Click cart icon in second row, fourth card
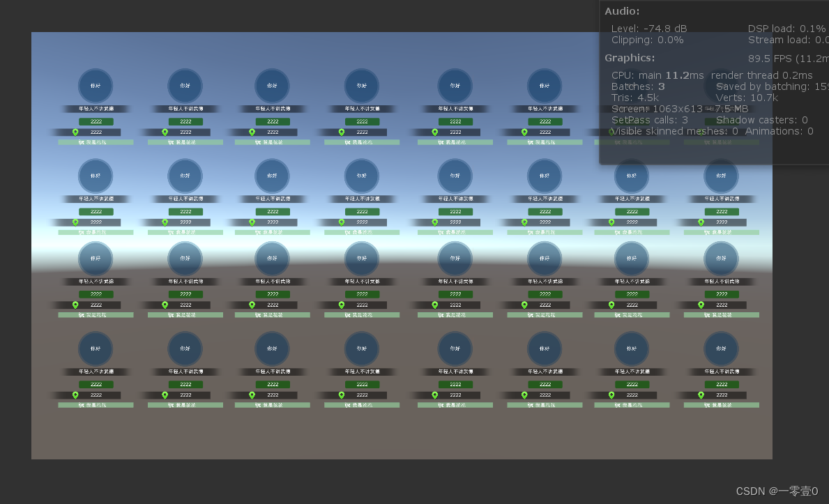Viewport: 829px width, 504px height. [x=347, y=232]
